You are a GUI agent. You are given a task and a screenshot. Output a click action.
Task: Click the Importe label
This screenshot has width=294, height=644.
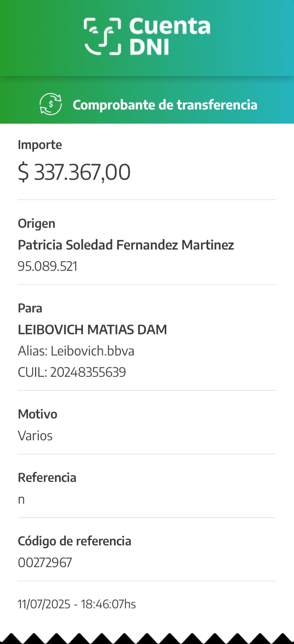[40, 144]
